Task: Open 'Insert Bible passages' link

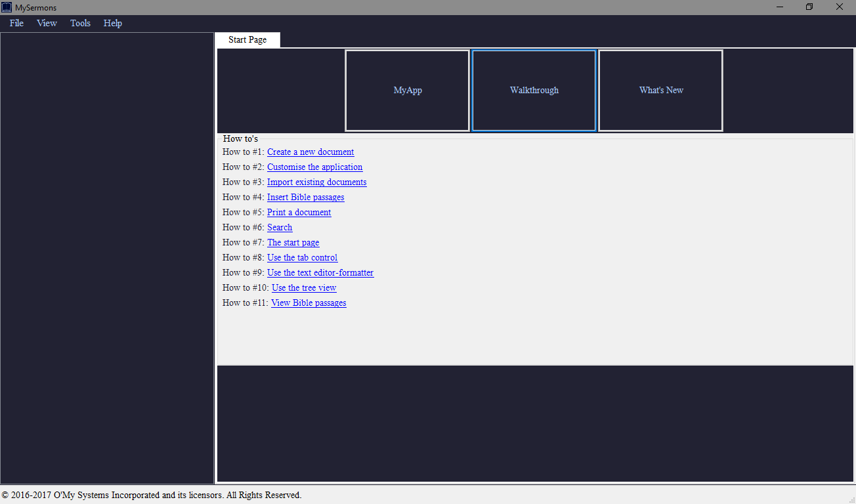Action: (305, 198)
